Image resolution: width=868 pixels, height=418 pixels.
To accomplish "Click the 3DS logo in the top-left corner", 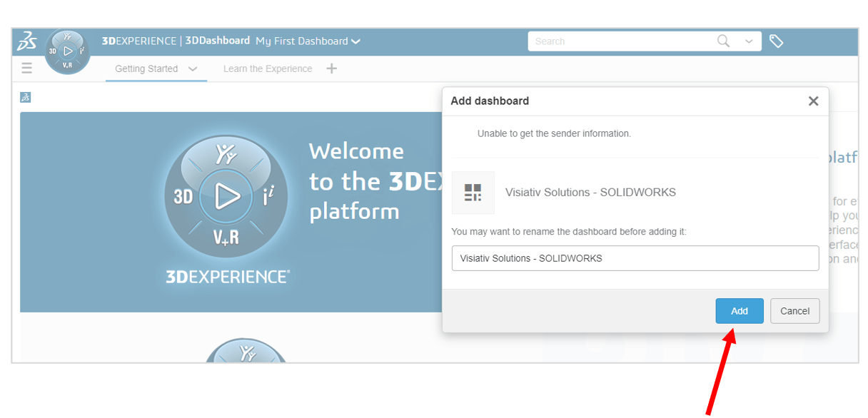I will tap(27, 41).
